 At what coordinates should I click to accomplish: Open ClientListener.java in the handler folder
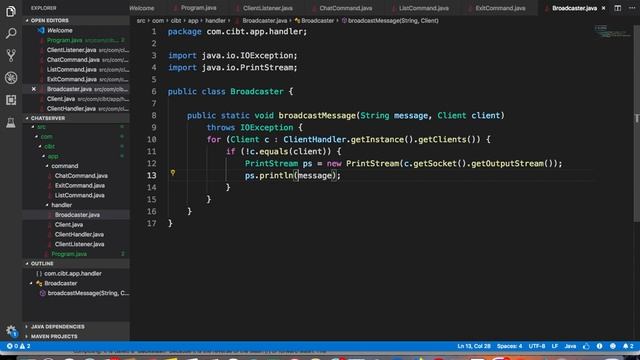pos(79,244)
